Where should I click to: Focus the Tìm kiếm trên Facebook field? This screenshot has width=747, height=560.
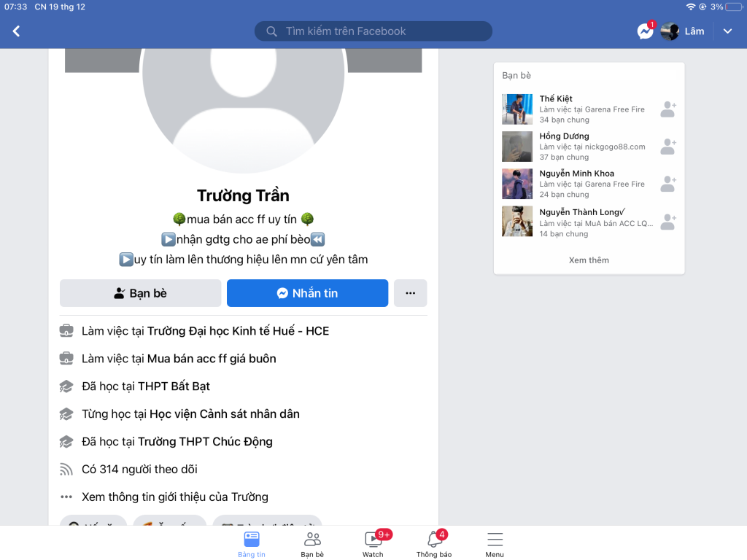coord(373,31)
